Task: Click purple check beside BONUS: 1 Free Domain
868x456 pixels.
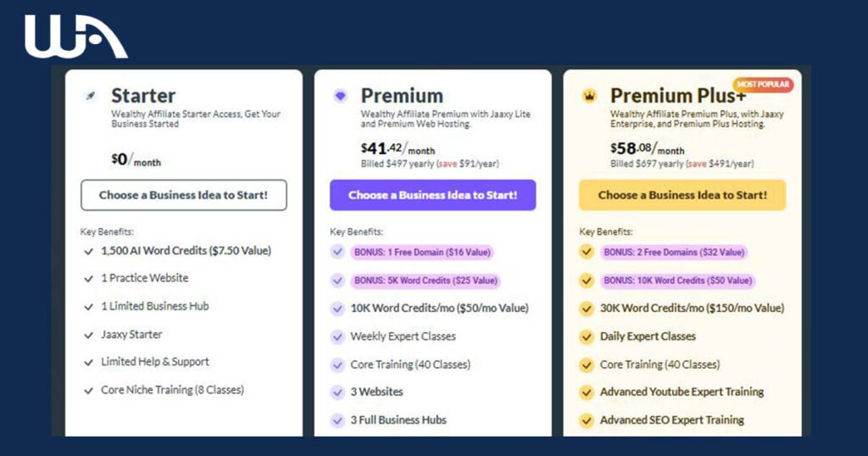Action: 337,253
